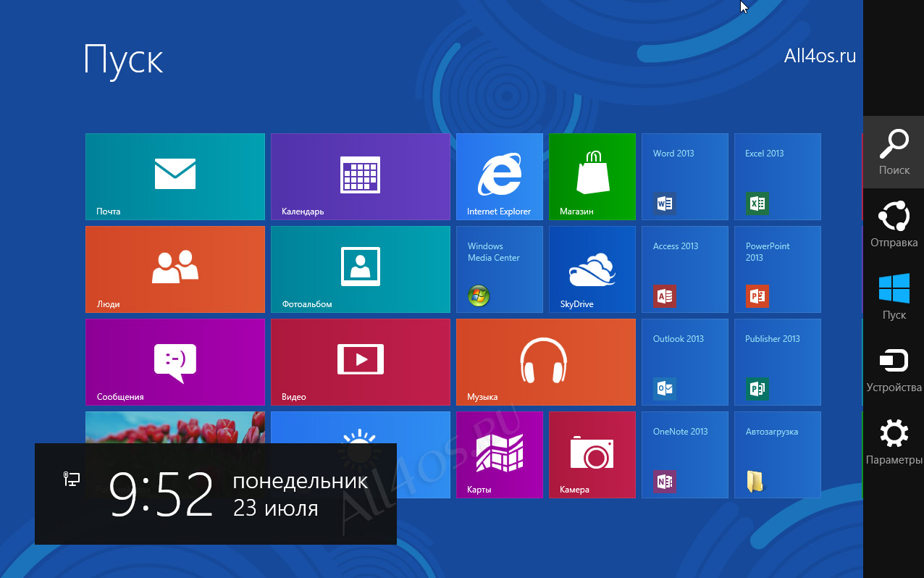Launch Access 2013 tile
The width and height of the screenshot is (924, 578).
(x=685, y=269)
